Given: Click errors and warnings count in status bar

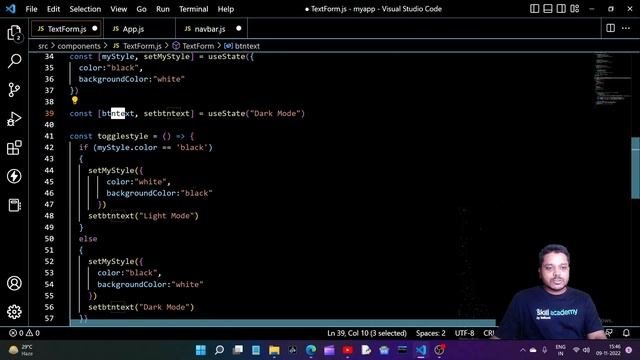Looking at the screenshot, I should (x=24, y=333).
